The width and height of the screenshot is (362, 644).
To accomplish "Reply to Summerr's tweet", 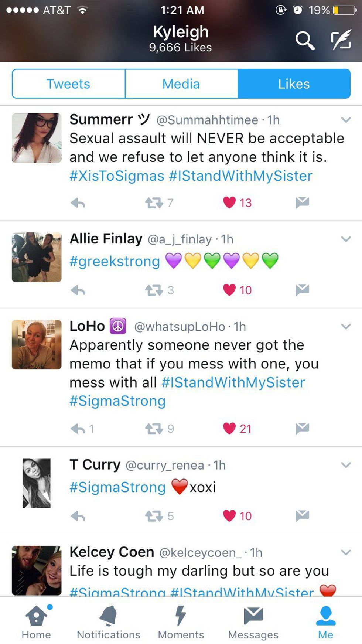I will point(78,203).
